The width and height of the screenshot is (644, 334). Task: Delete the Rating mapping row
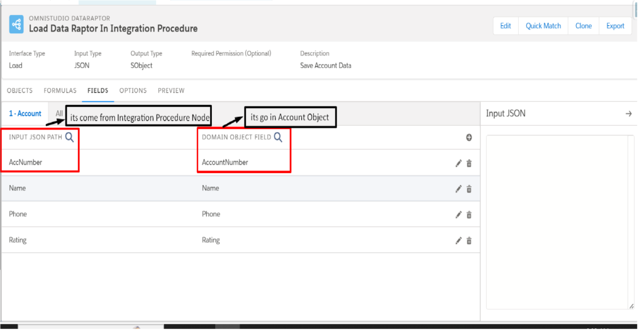pos(469,241)
